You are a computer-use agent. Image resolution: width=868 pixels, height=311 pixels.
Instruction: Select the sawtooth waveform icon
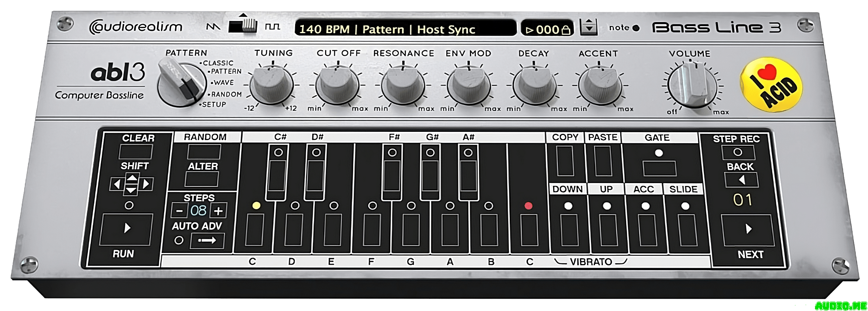tap(213, 27)
